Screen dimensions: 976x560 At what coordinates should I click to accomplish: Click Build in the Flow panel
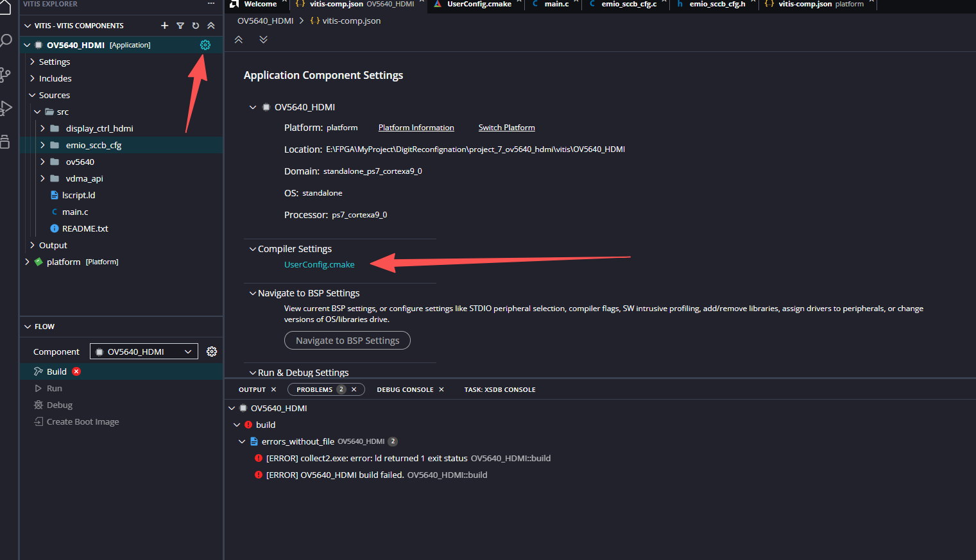(56, 371)
